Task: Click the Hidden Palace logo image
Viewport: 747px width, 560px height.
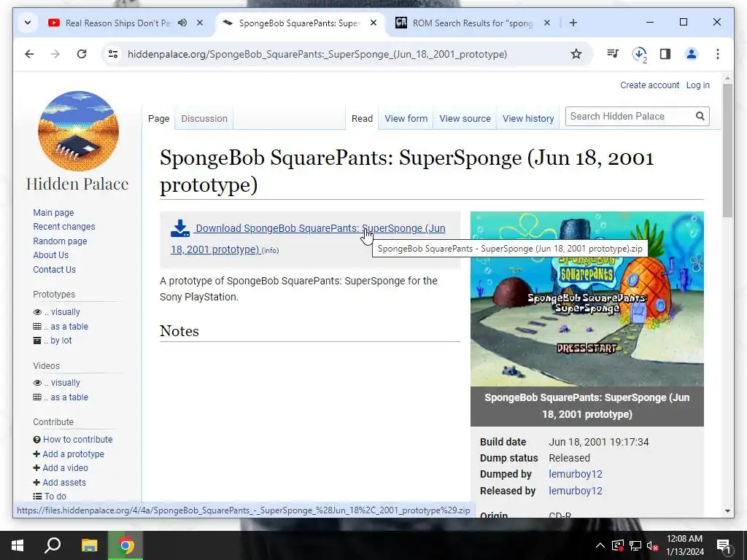Action: click(78, 131)
